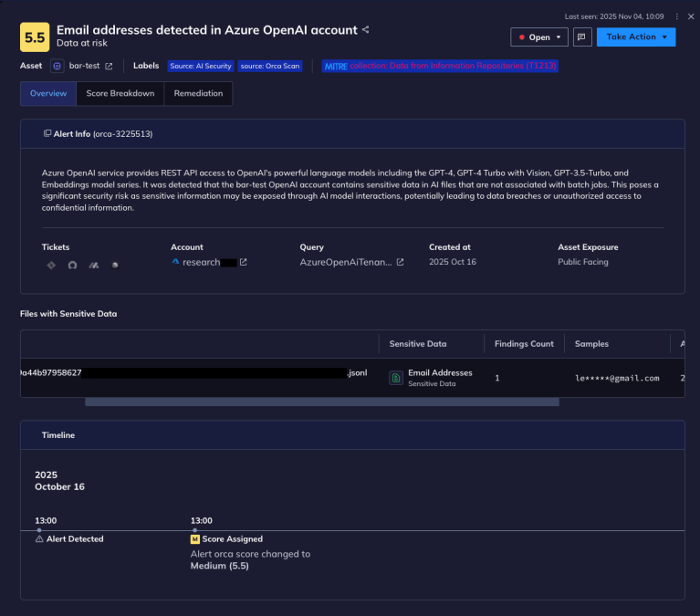Click the MITRE collection T1213 label link
The image size is (700, 616).
[x=440, y=66]
